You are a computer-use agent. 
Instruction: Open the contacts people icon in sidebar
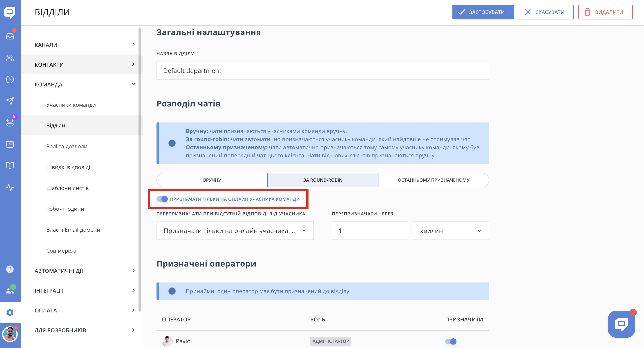pyautogui.click(x=10, y=58)
